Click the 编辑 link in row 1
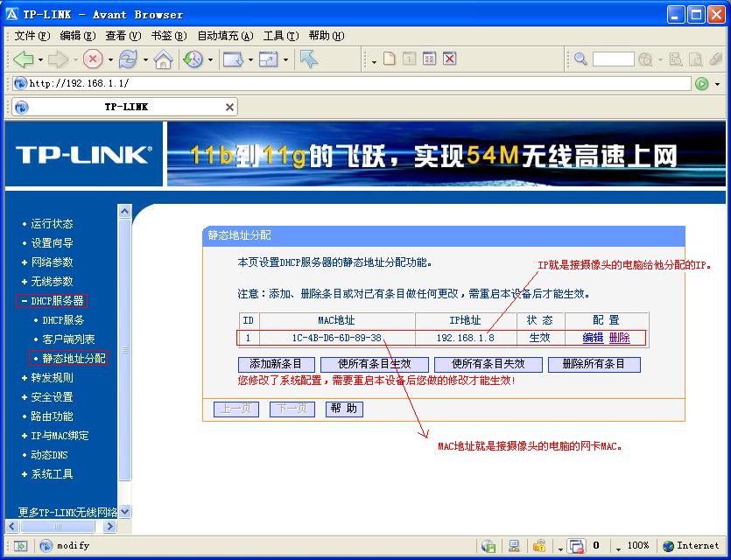 click(x=593, y=338)
